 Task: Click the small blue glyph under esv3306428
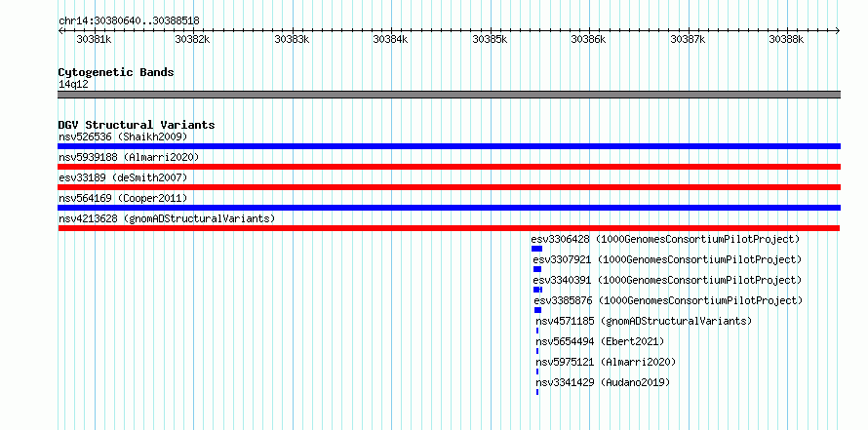pos(536,249)
